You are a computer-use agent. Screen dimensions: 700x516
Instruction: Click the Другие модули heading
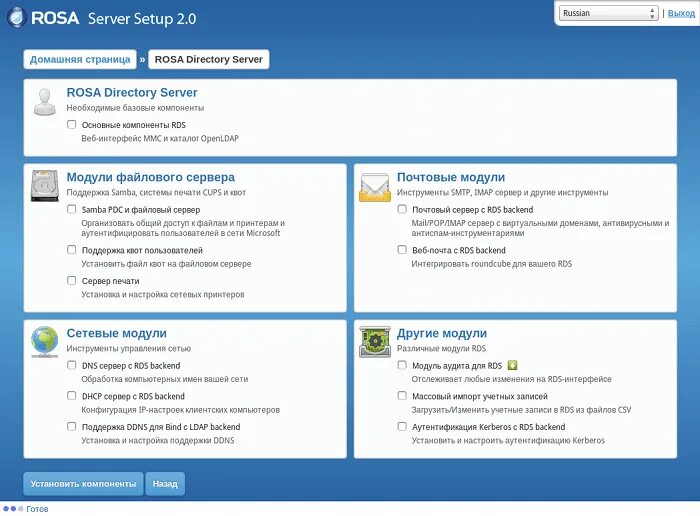point(442,333)
